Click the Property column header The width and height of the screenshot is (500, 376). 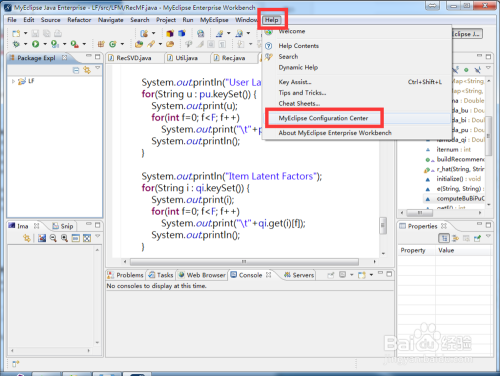coord(416,250)
